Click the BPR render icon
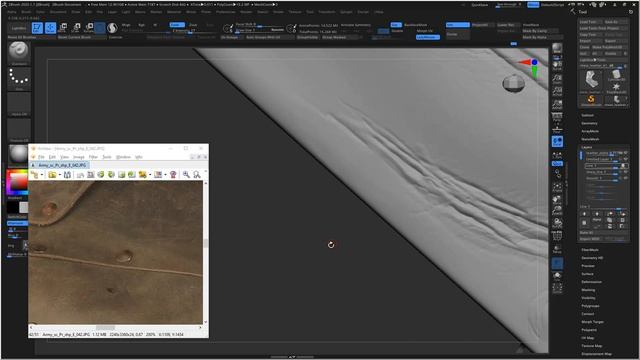 [557, 49]
